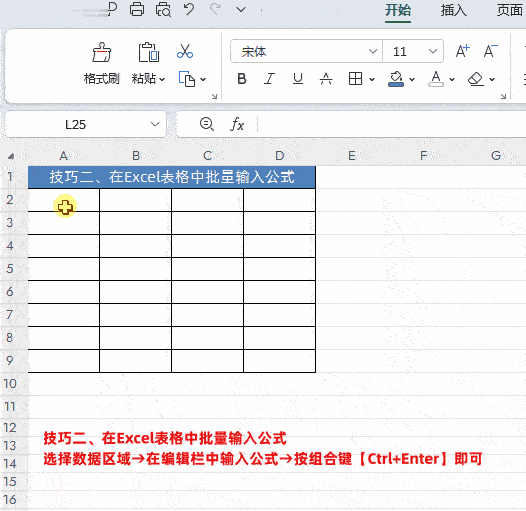Image resolution: width=526 pixels, height=511 pixels.
Task: Select column B header
Action: [x=136, y=156]
